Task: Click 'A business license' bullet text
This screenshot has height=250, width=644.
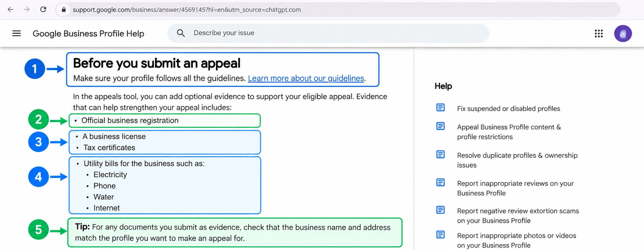Action: point(114,137)
